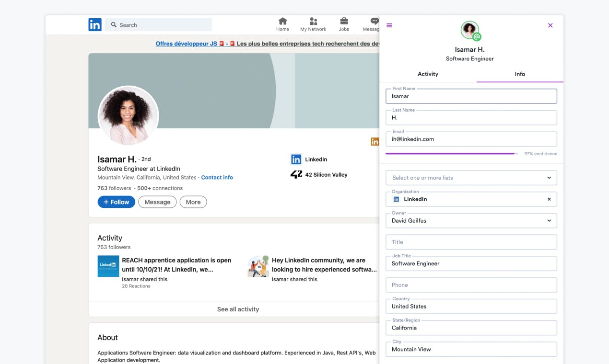Expand the Owner dropdown showing David Geilfus
The width and height of the screenshot is (609, 364).
tap(471, 221)
